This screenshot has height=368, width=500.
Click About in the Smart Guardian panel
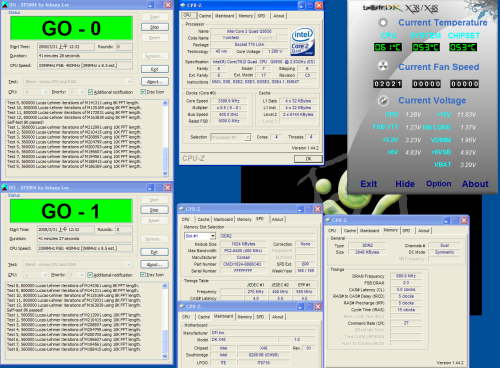(475, 184)
